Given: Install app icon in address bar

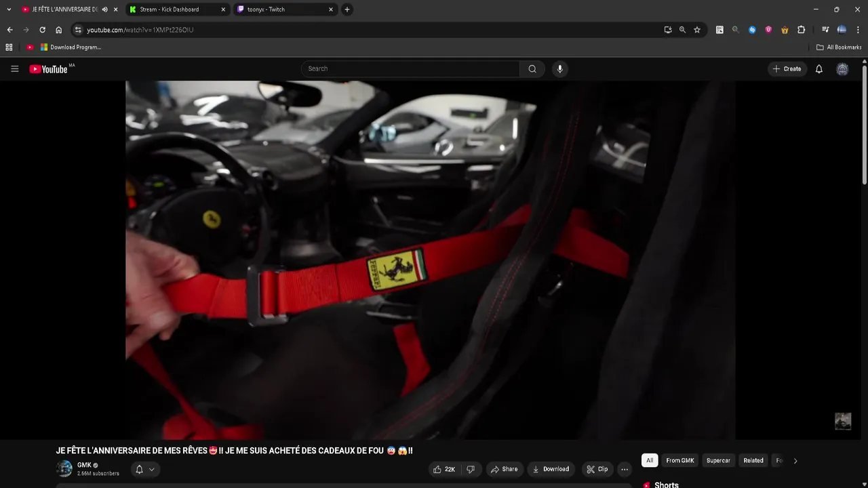Looking at the screenshot, I should pyautogui.click(x=668, y=30).
